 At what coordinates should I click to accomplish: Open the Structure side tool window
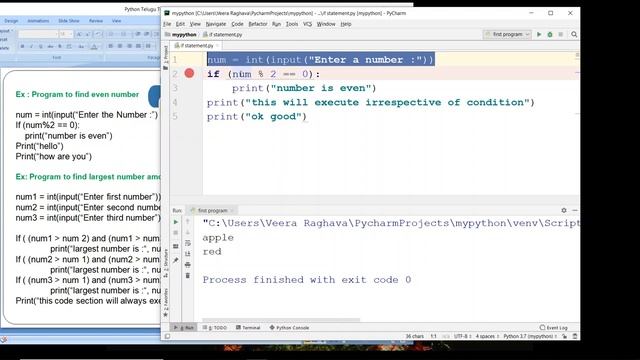pyautogui.click(x=166, y=263)
